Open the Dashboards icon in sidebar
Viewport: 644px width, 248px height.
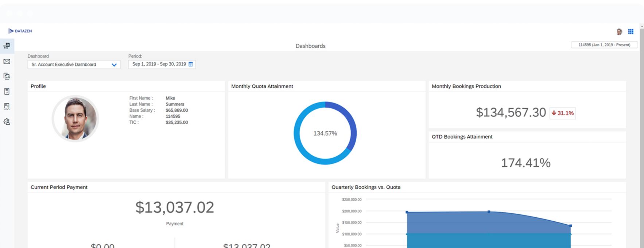[7, 46]
